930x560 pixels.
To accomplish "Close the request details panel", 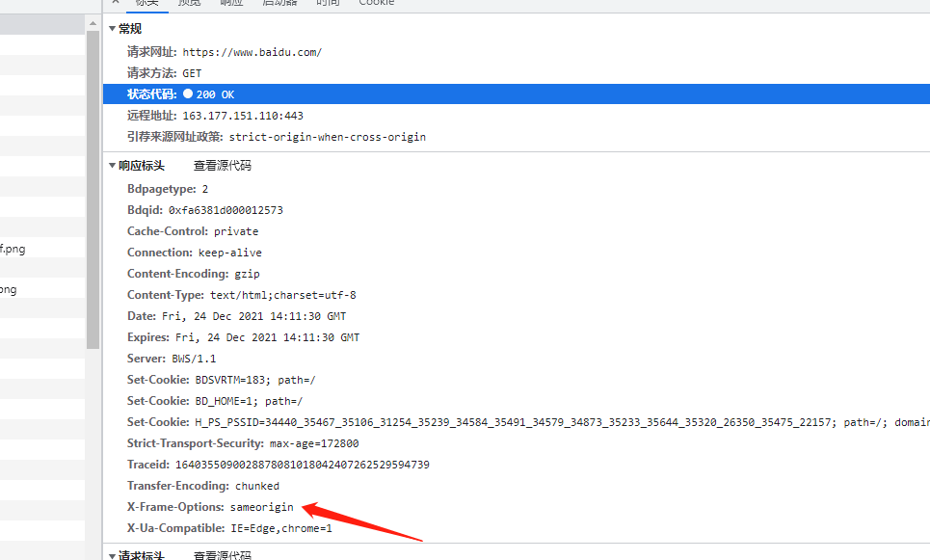I will click(116, 3).
